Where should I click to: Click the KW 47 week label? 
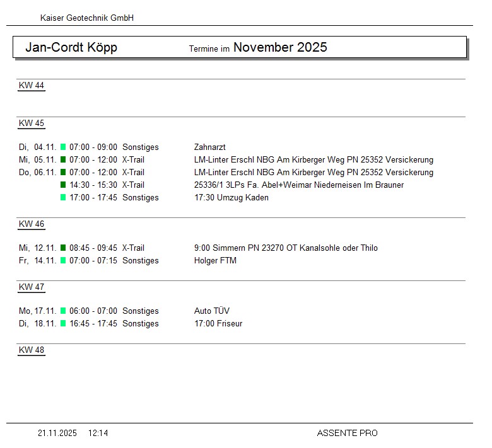click(x=32, y=287)
